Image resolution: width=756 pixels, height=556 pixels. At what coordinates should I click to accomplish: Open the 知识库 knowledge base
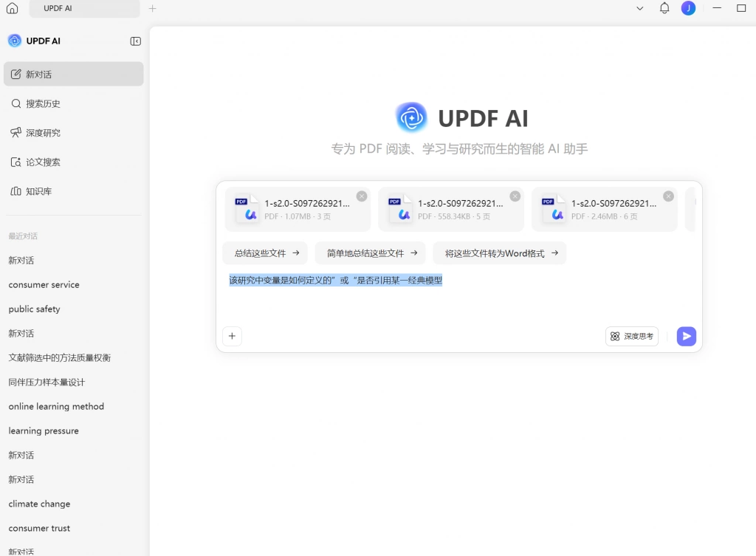click(73, 191)
